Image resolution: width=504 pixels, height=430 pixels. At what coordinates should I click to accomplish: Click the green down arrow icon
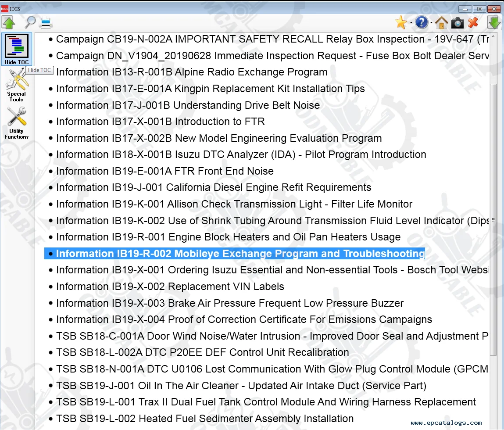click(x=494, y=22)
